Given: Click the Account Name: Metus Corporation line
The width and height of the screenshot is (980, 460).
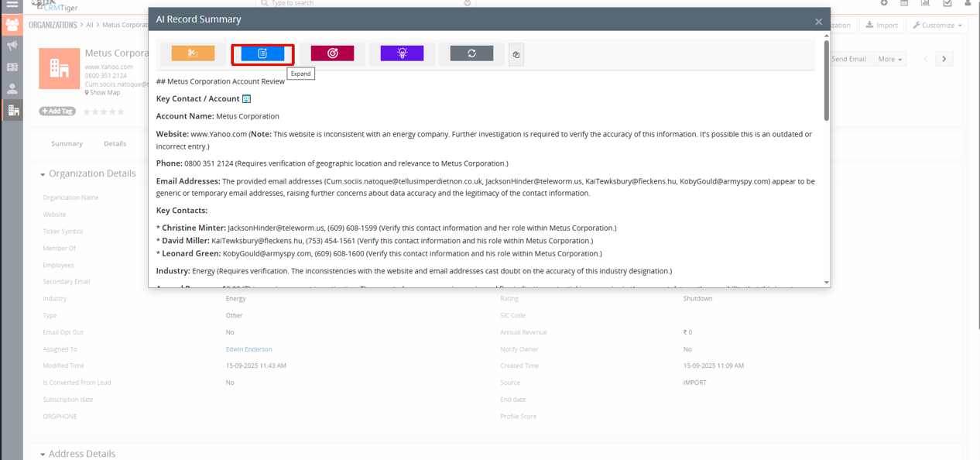Looking at the screenshot, I should pos(218,116).
